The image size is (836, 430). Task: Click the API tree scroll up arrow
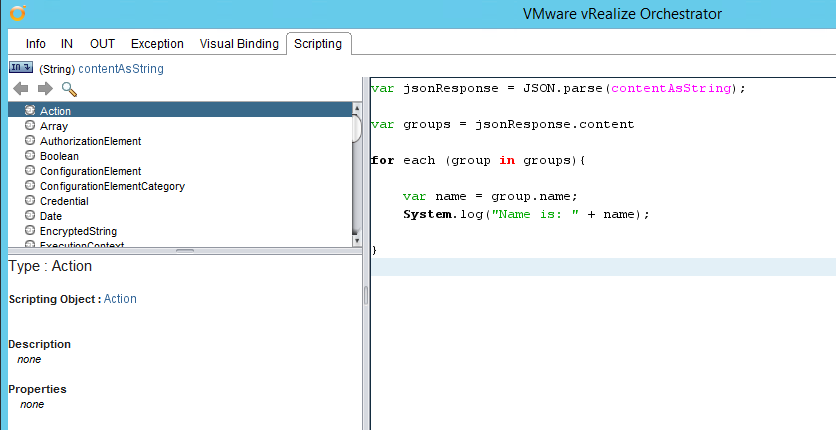(357, 108)
